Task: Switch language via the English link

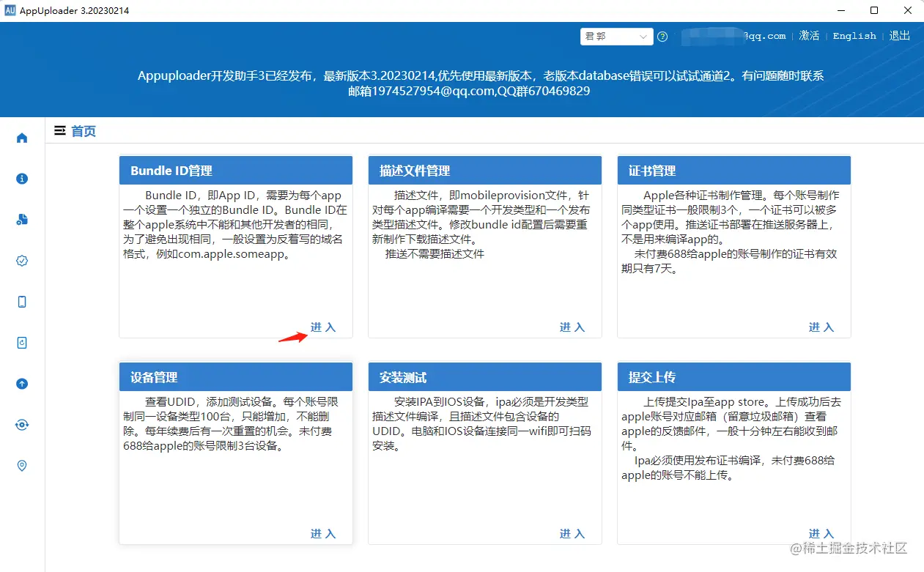Action: [x=854, y=36]
